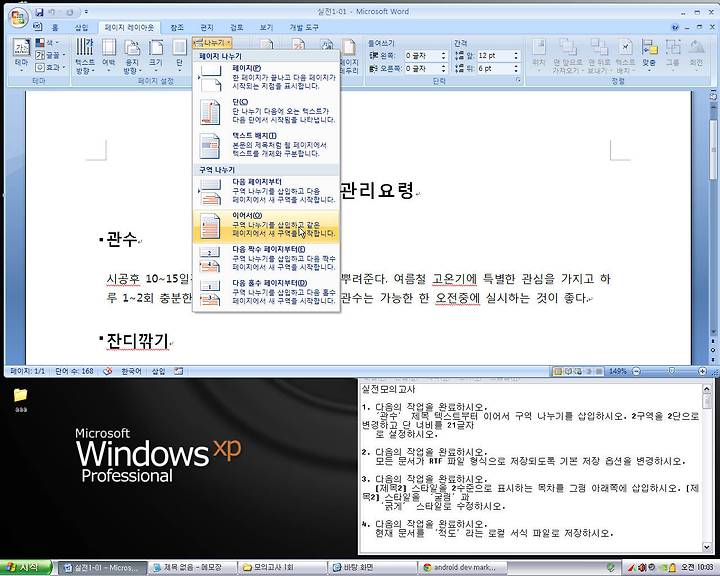Open the 단 columns menu
Viewport: 720px width, 576px height.
point(180,56)
